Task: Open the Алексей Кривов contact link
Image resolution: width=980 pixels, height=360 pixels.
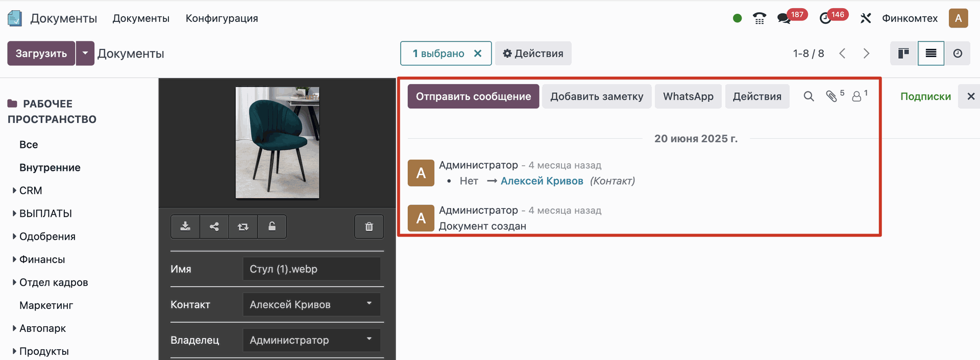Action: (542, 181)
